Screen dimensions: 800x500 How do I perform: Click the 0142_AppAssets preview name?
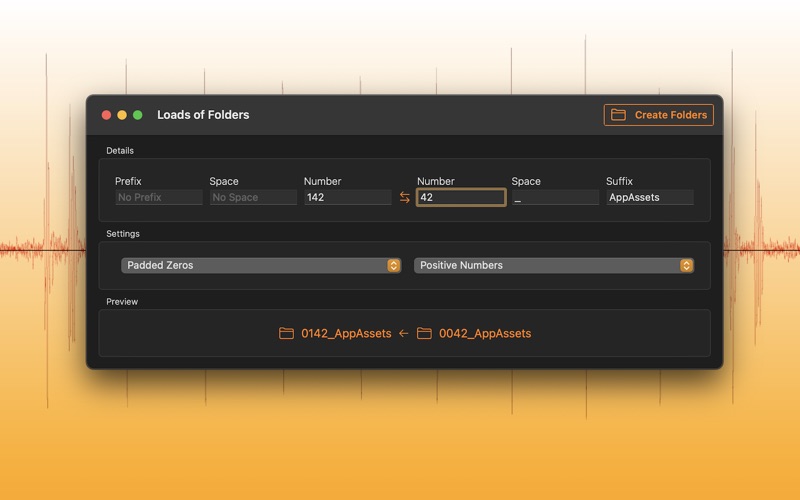[x=346, y=333]
